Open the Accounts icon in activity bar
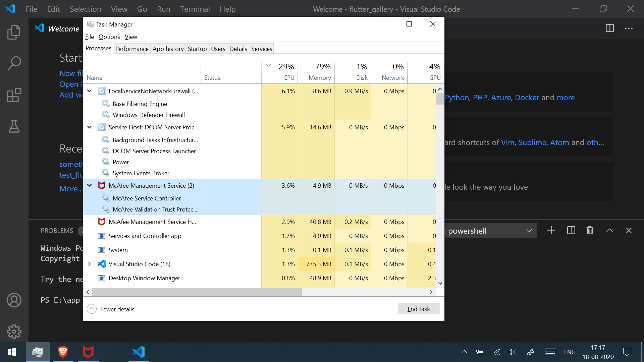 tap(14, 300)
